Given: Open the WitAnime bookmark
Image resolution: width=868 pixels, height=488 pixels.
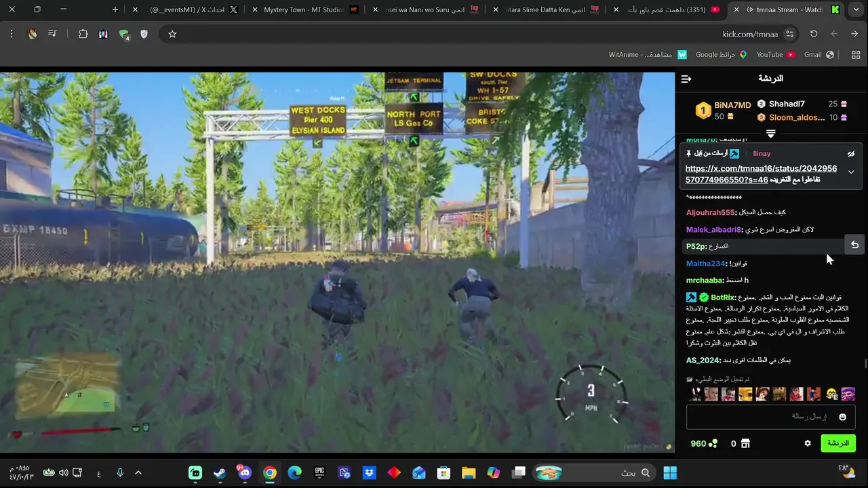Looking at the screenshot, I should [x=648, y=54].
